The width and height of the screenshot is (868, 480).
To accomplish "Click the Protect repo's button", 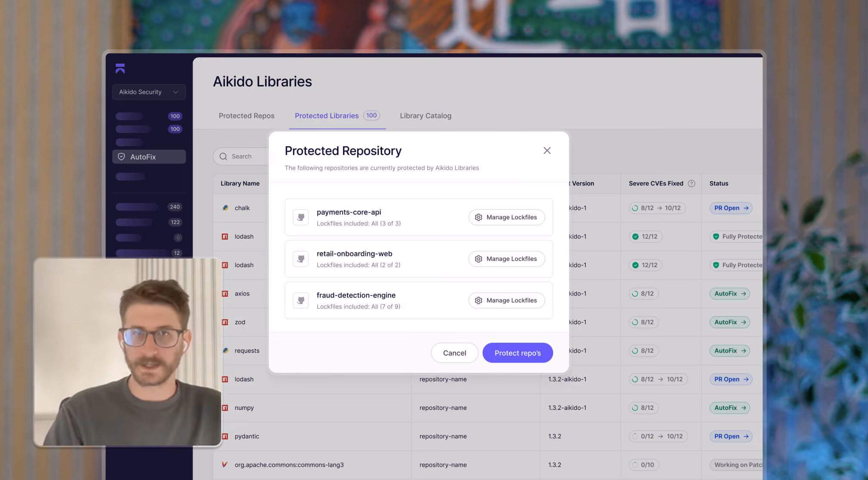I will click(x=518, y=353).
